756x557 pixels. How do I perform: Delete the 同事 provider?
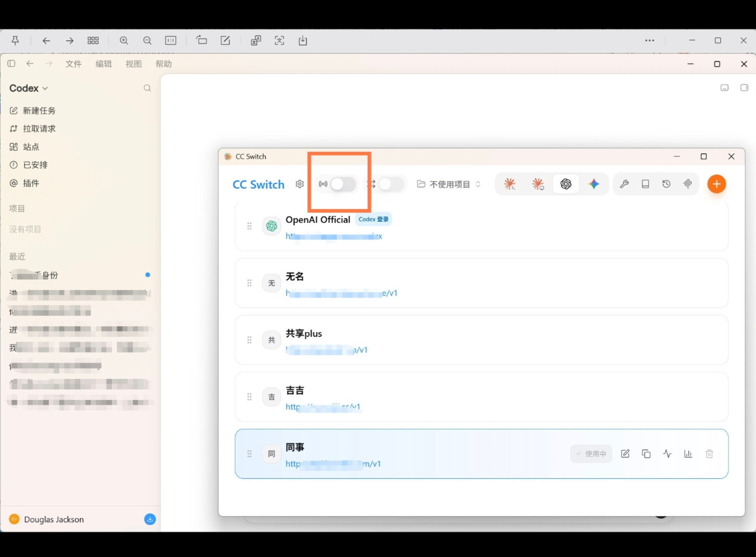point(710,454)
